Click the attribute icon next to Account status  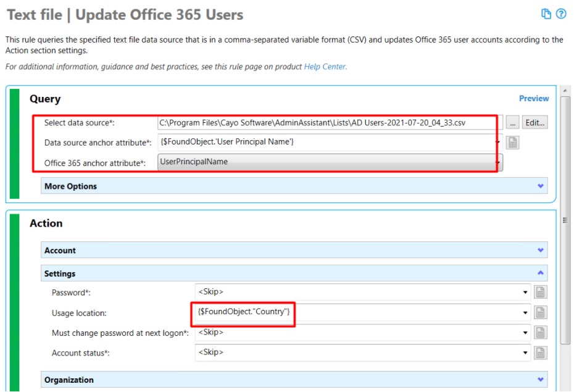(540, 353)
